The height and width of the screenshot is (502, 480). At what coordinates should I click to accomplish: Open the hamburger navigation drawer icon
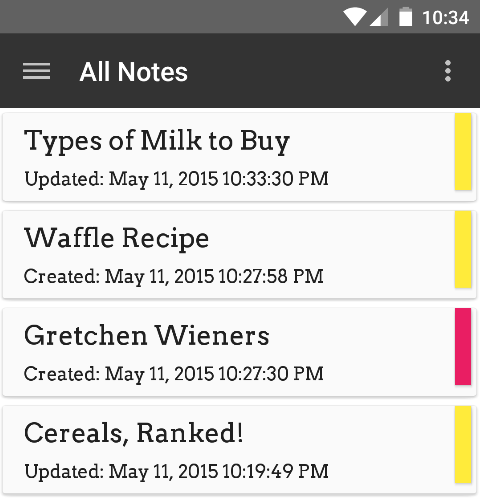36,71
